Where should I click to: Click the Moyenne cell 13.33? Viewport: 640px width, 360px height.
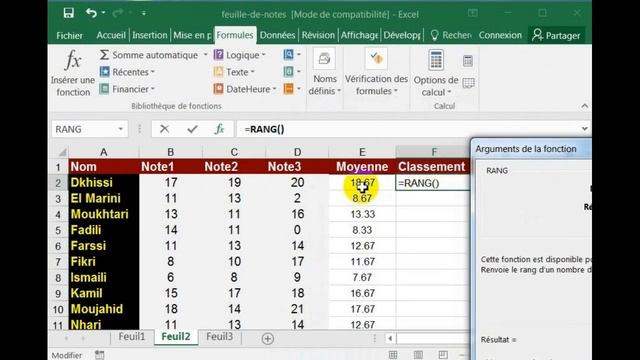pos(362,214)
